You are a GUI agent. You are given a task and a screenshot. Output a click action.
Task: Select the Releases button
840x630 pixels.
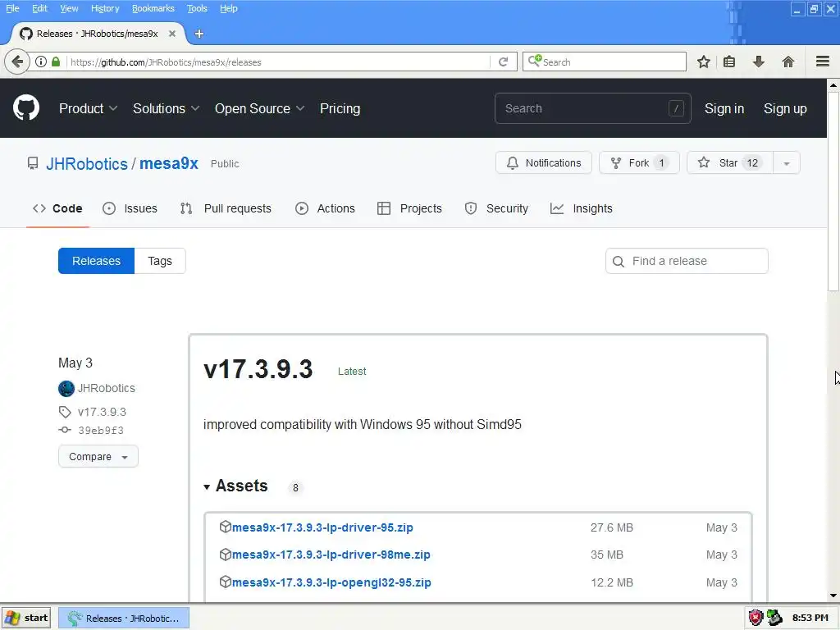pos(97,261)
